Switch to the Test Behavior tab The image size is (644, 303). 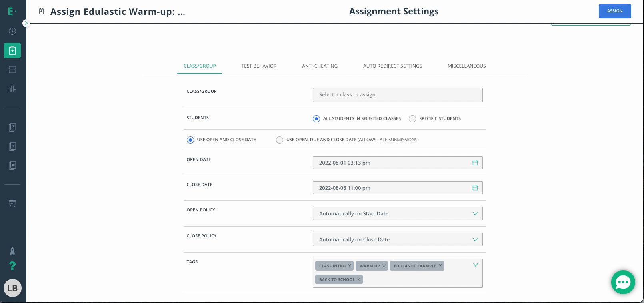pos(259,66)
